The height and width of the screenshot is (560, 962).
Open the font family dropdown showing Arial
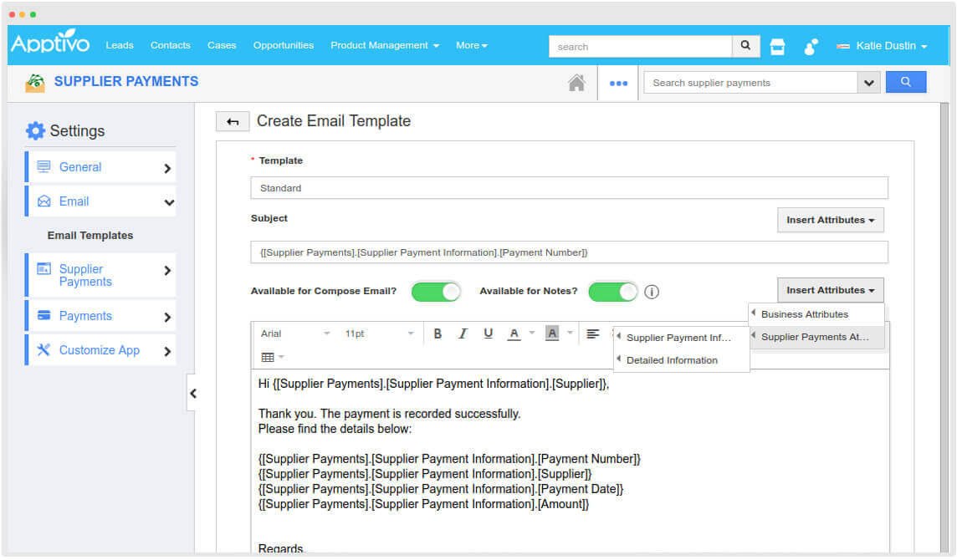pos(293,333)
